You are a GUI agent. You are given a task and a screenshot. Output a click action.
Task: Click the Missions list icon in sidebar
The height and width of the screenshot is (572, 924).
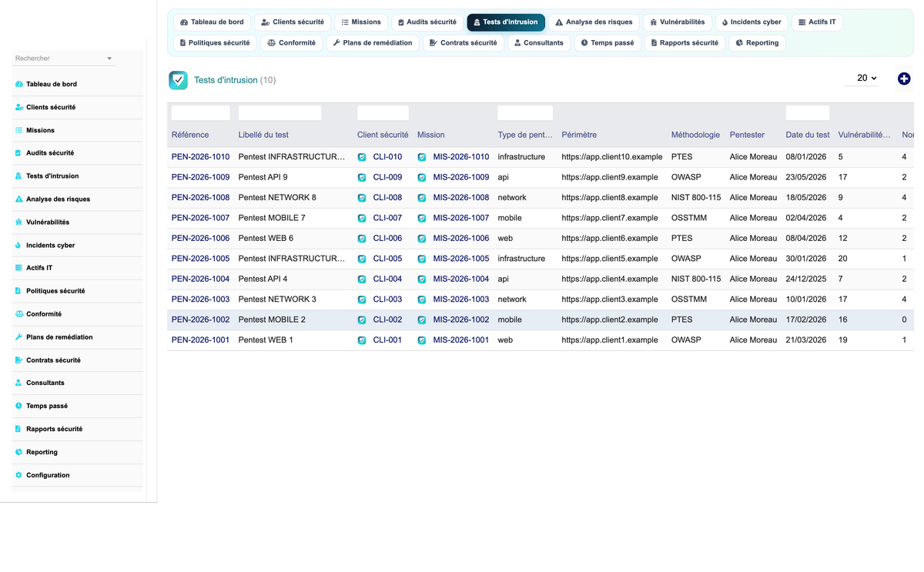click(x=18, y=130)
